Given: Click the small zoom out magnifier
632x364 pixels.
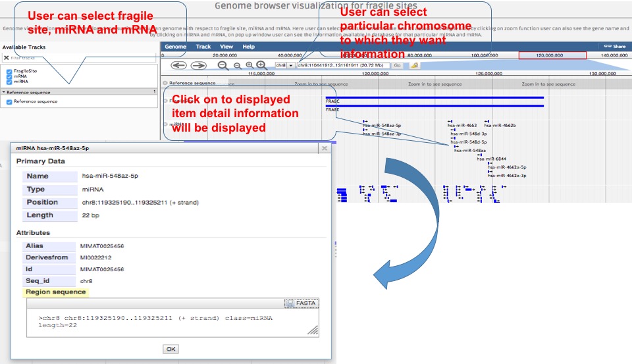Looking at the screenshot, I should [237, 66].
